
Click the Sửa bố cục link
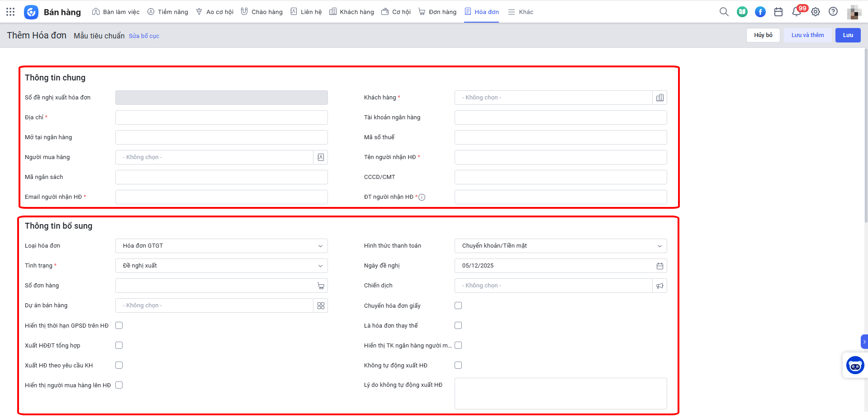(x=144, y=36)
